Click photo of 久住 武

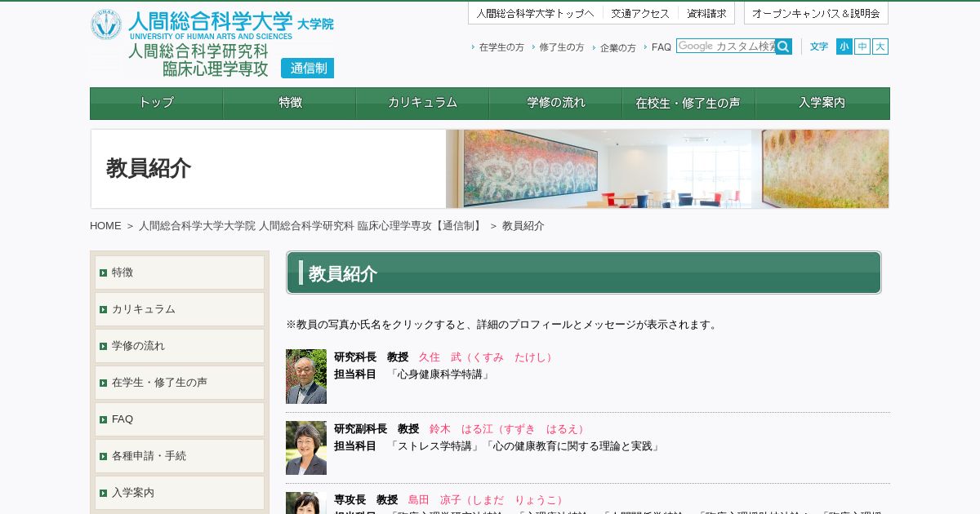306,377
